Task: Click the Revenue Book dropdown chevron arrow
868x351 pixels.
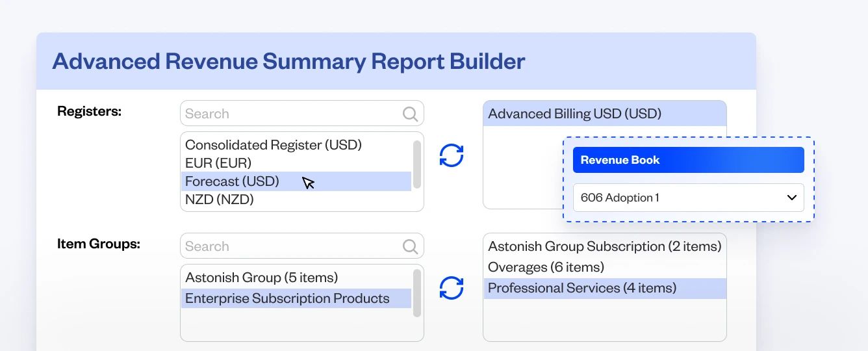Action: pyautogui.click(x=791, y=198)
